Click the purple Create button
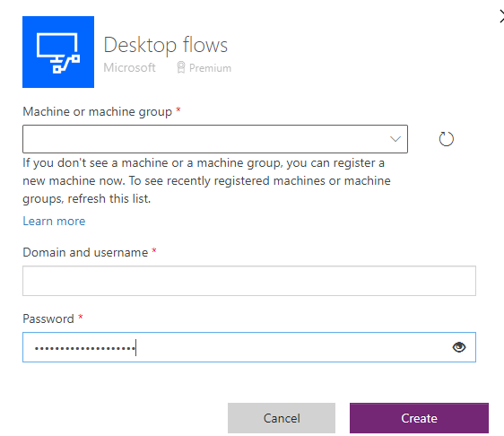504x436 pixels. coord(419,418)
